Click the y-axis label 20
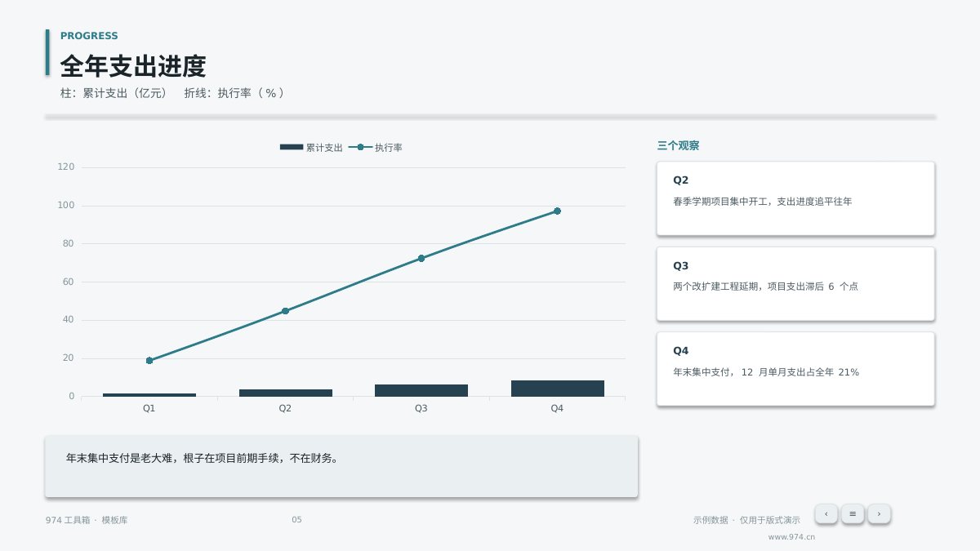 tap(69, 358)
